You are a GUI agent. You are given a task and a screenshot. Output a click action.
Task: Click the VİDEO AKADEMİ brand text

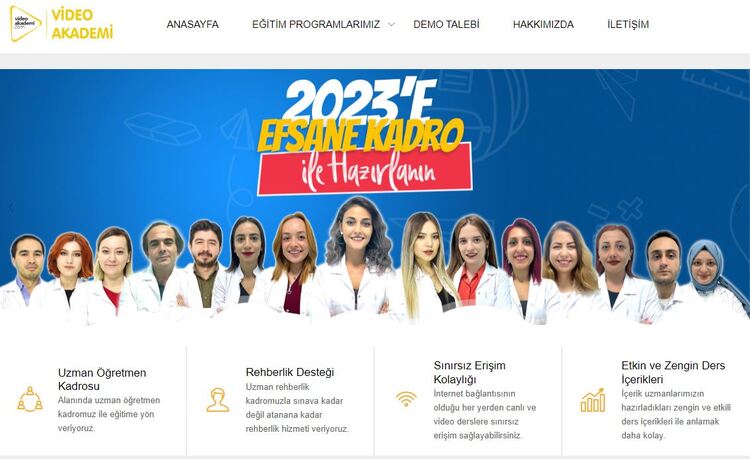(82, 24)
